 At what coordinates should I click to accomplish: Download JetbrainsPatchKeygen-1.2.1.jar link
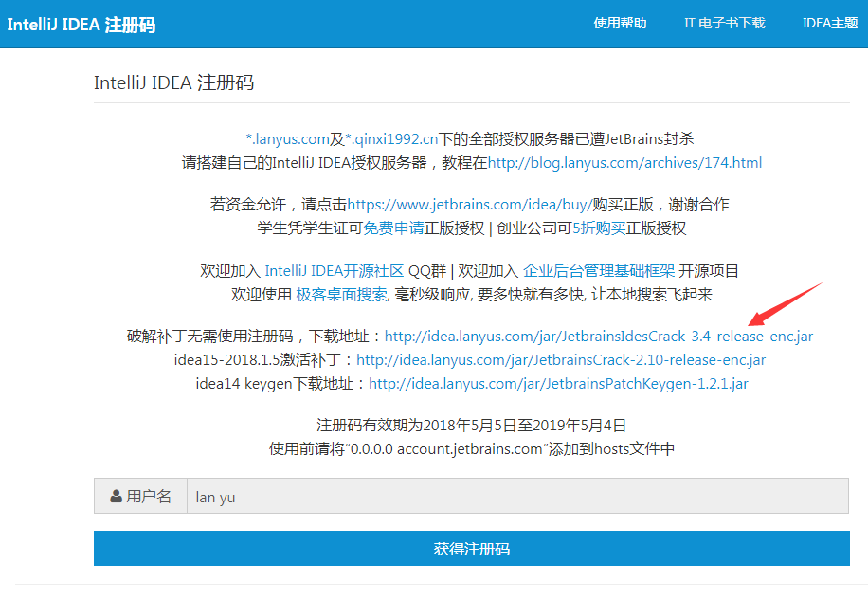click(x=558, y=384)
